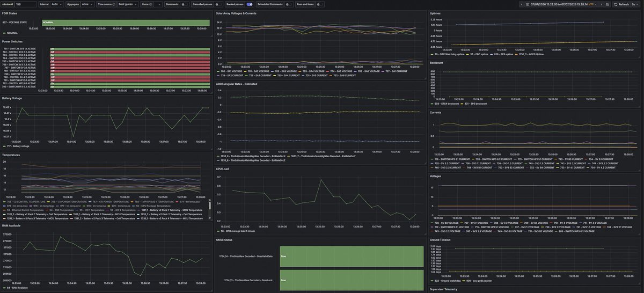Click '755 - 1.0 CONTROL TEMPERATURE' legend entry
The width and height of the screenshot is (644, 293).
click(x=25, y=202)
